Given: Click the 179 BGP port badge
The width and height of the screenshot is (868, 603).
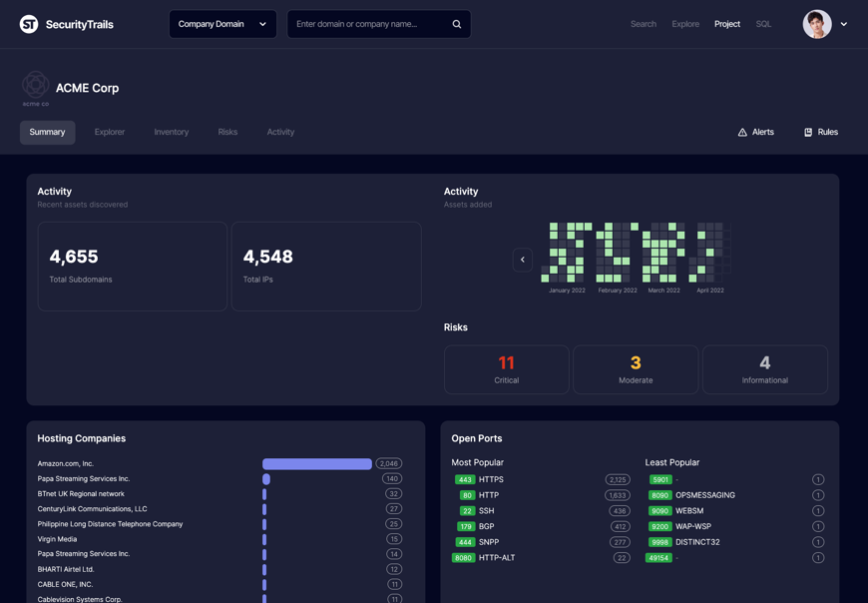Looking at the screenshot, I should point(466,526).
